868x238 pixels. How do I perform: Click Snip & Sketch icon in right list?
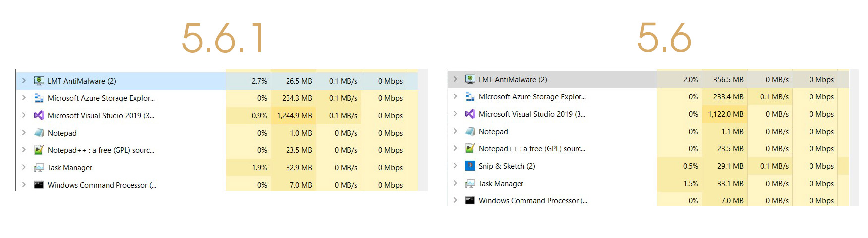pyautogui.click(x=470, y=166)
